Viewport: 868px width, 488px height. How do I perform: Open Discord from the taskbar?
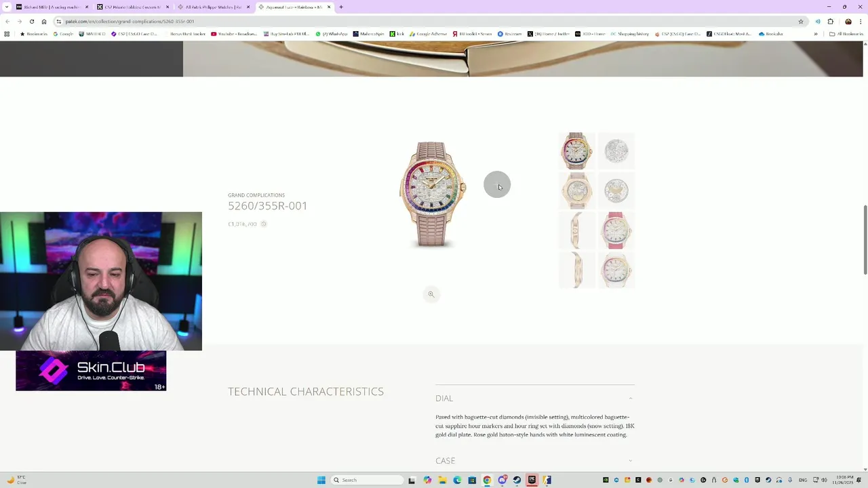(502, 480)
